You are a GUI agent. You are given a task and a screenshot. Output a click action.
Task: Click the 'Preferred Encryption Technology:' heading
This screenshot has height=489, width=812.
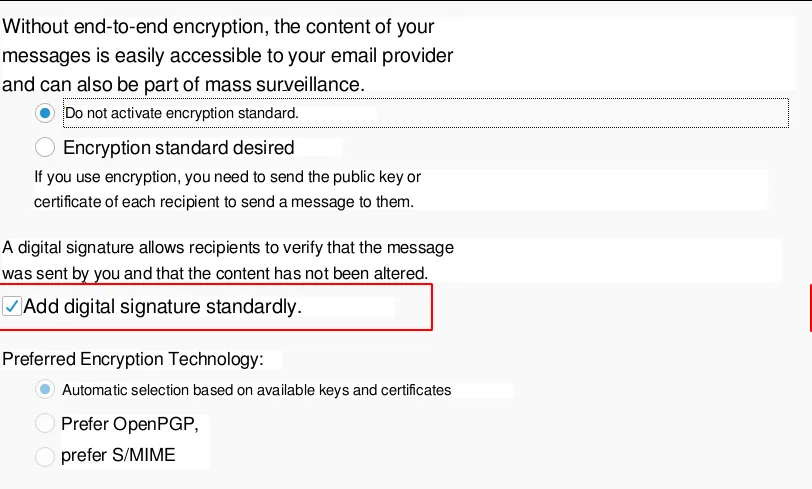[133, 359]
